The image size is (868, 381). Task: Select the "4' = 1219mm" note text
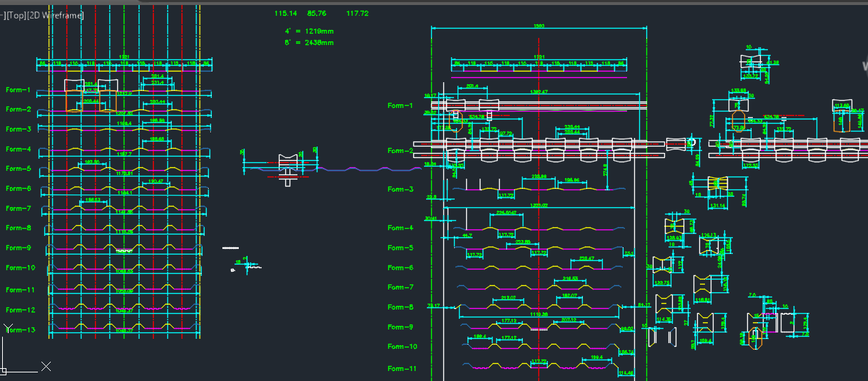(x=310, y=31)
